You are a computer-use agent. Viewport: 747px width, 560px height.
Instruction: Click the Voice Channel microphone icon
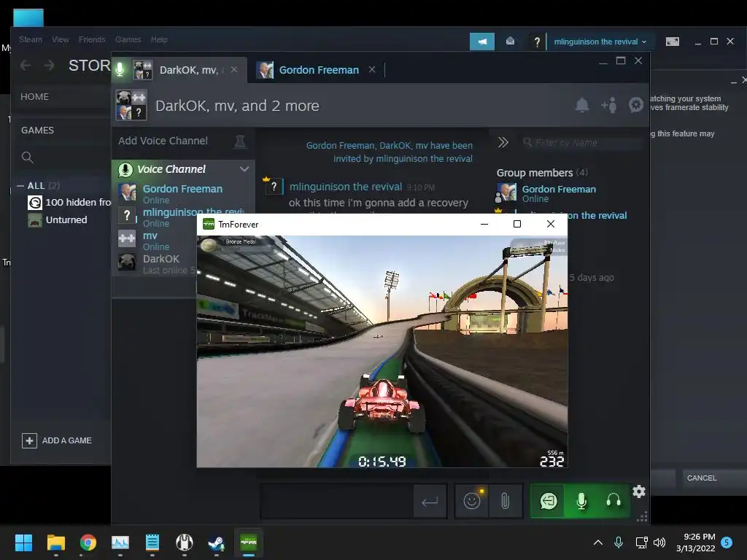125,169
